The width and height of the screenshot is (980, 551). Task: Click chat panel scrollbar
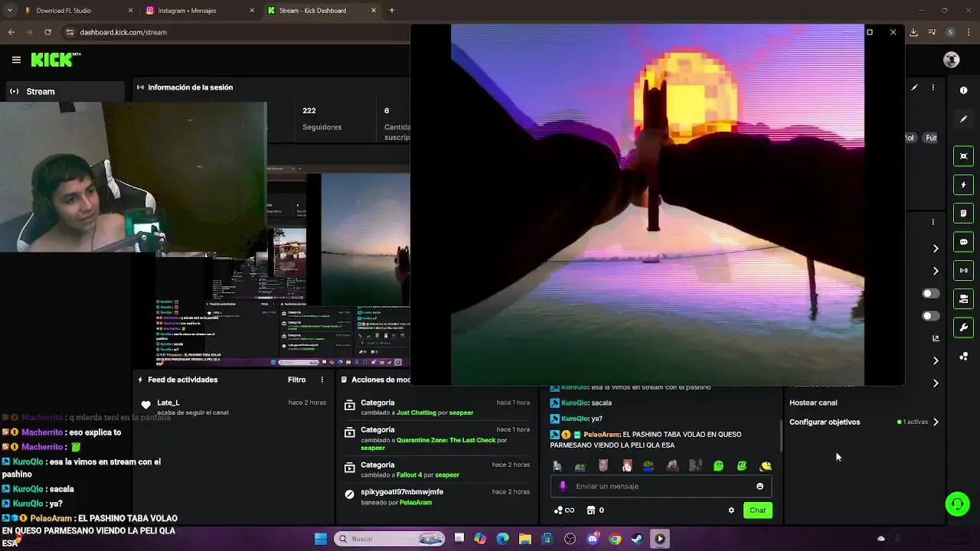coord(781,435)
